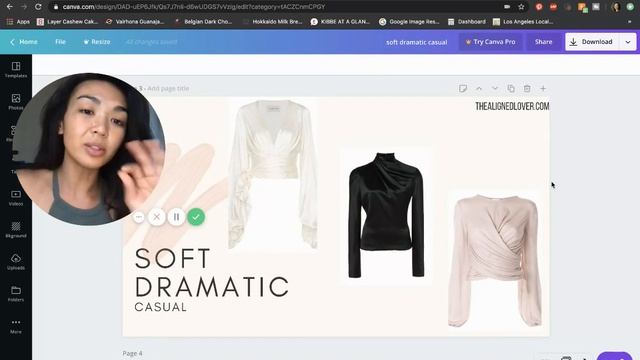
Task: Click the Share button
Action: coord(543,42)
